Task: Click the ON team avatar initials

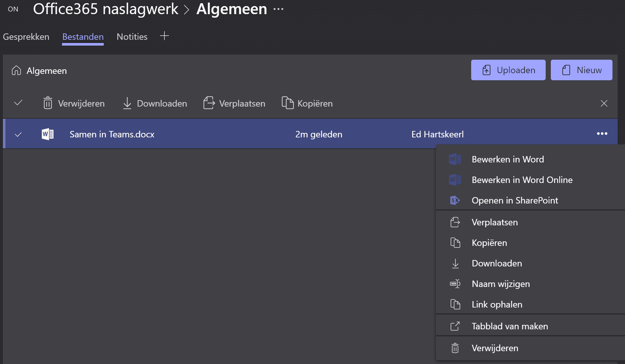Action: tap(13, 9)
